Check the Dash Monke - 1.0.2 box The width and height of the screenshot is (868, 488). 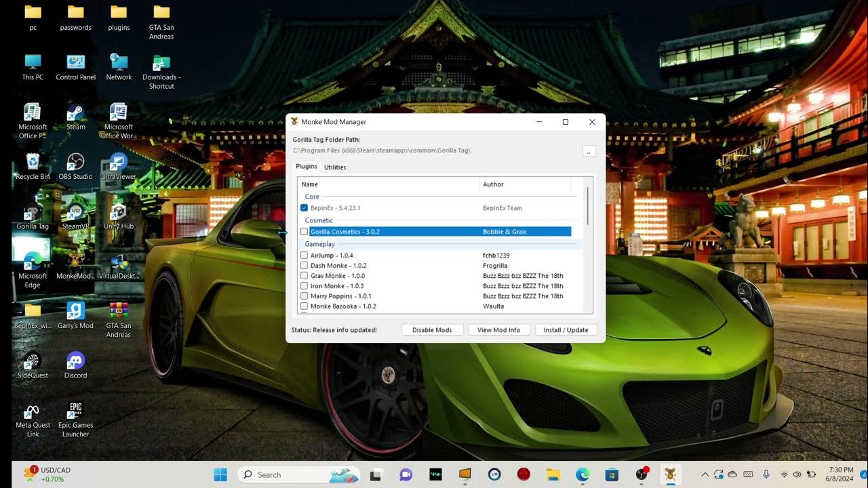304,266
